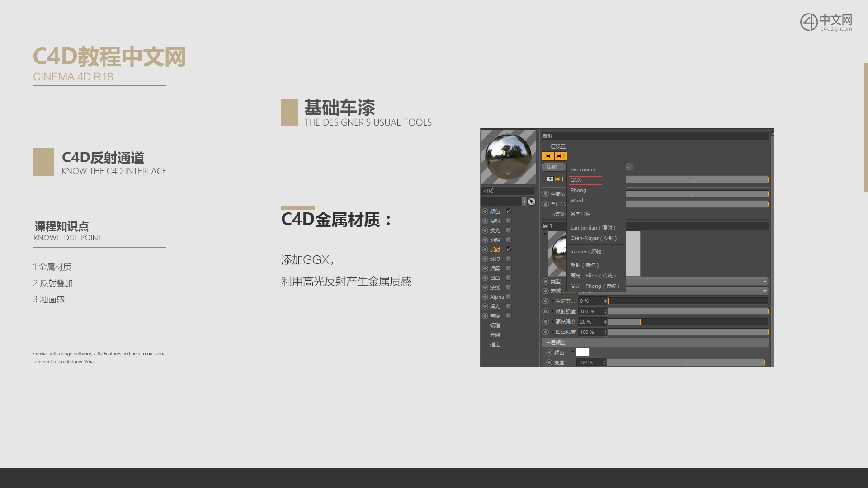This screenshot has height=488, width=868.
Task: Click the animation dot left of 环境 channel
Action: coord(485,259)
